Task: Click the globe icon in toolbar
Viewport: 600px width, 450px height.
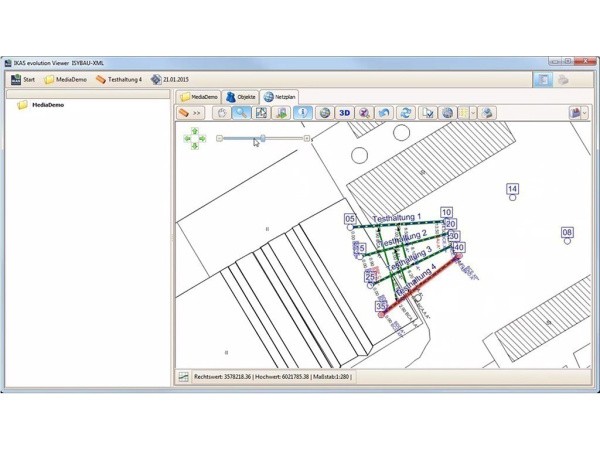Action: (x=324, y=113)
